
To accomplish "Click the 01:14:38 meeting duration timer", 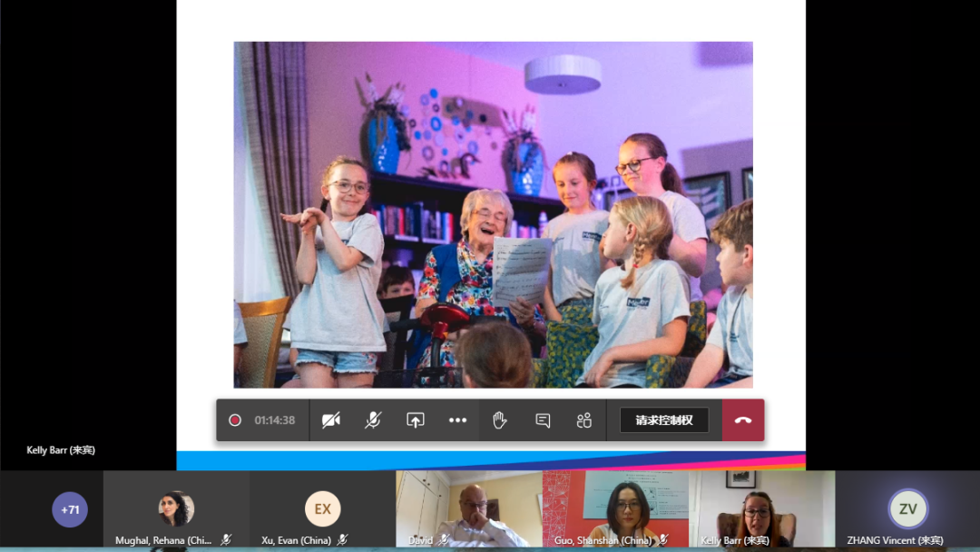I will [x=274, y=420].
